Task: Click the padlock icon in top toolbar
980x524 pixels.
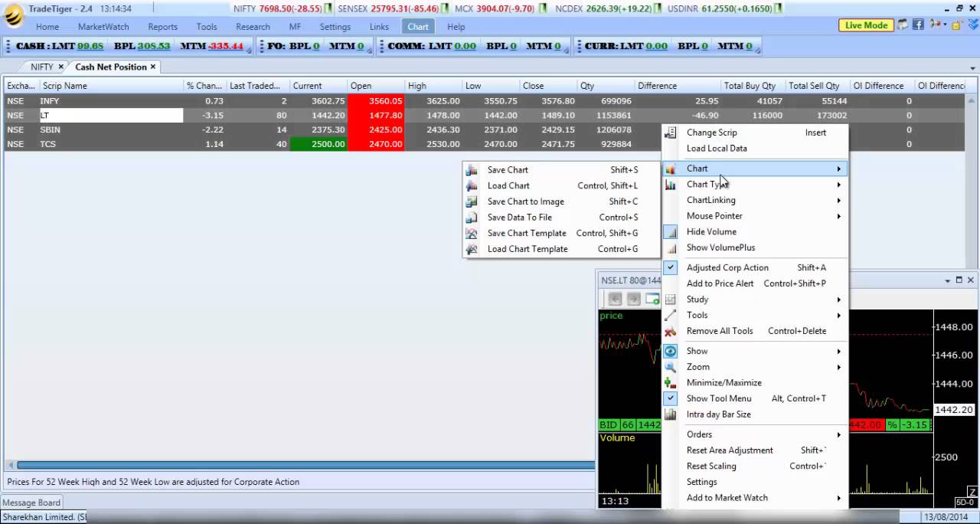Action: click(x=955, y=25)
